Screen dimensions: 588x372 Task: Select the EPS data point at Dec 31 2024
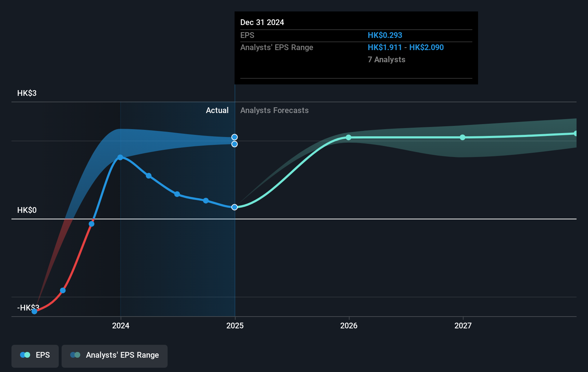(x=235, y=207)
